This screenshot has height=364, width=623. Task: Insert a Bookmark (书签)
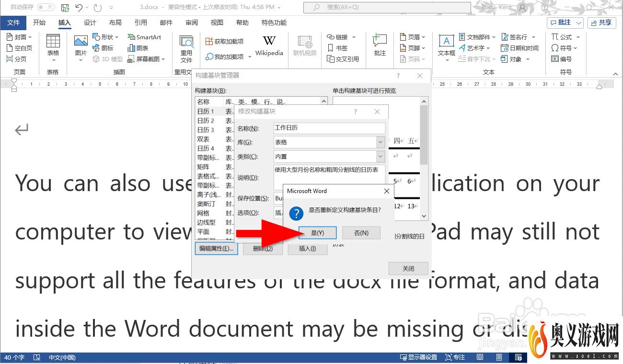point(337,48)
